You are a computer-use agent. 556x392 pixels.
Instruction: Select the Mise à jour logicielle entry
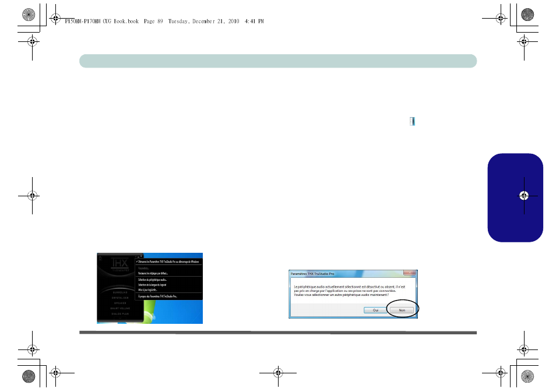click(147, 290)
